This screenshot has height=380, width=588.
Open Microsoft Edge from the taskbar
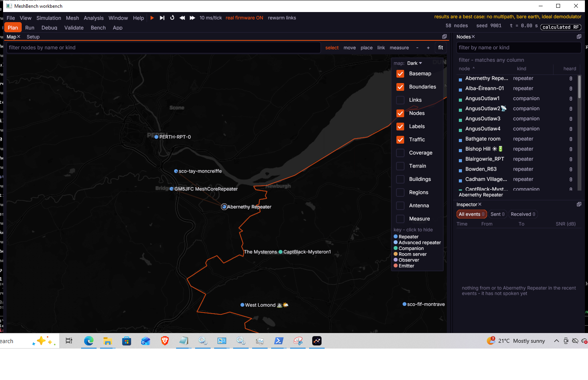pyautogui.click(x=89, y=341)
